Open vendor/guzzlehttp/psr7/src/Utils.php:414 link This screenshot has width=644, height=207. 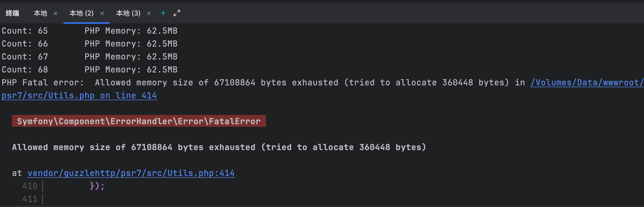pyautogui.click(x=131, y=173)
